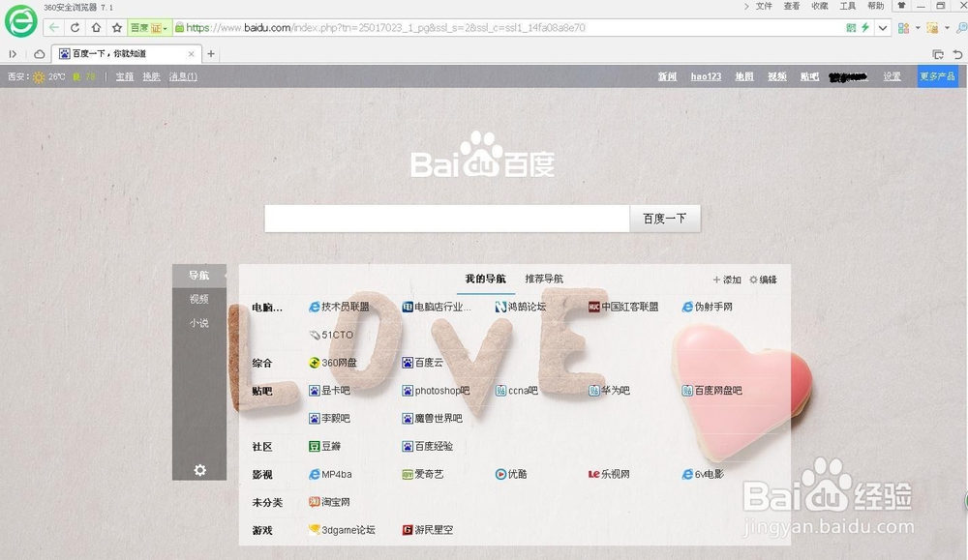Expand the address bar history dropdown arrow

(883, 28)
